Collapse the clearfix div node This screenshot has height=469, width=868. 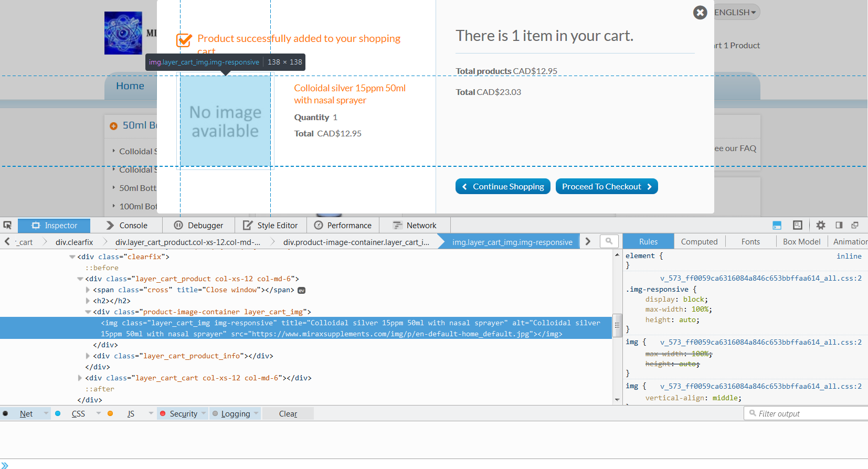(72, 257)
